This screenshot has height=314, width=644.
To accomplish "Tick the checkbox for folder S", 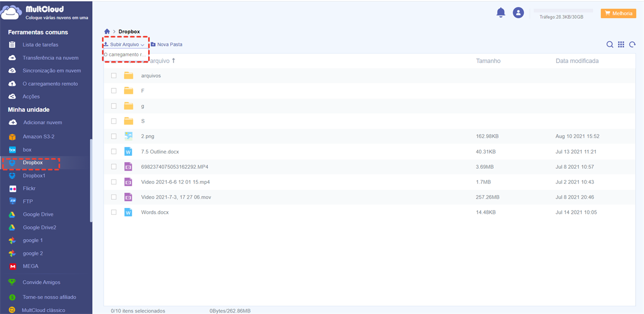I will 114,121.
